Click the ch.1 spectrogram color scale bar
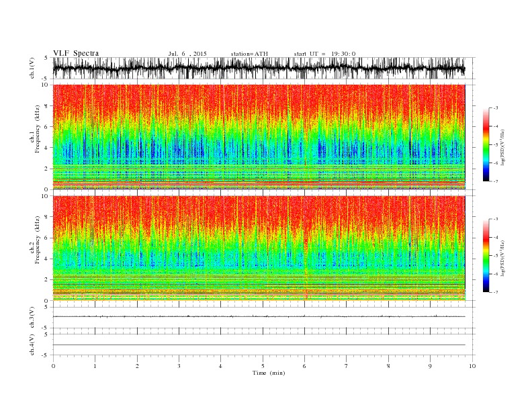 pyautogui.click(x=486, y=144)
